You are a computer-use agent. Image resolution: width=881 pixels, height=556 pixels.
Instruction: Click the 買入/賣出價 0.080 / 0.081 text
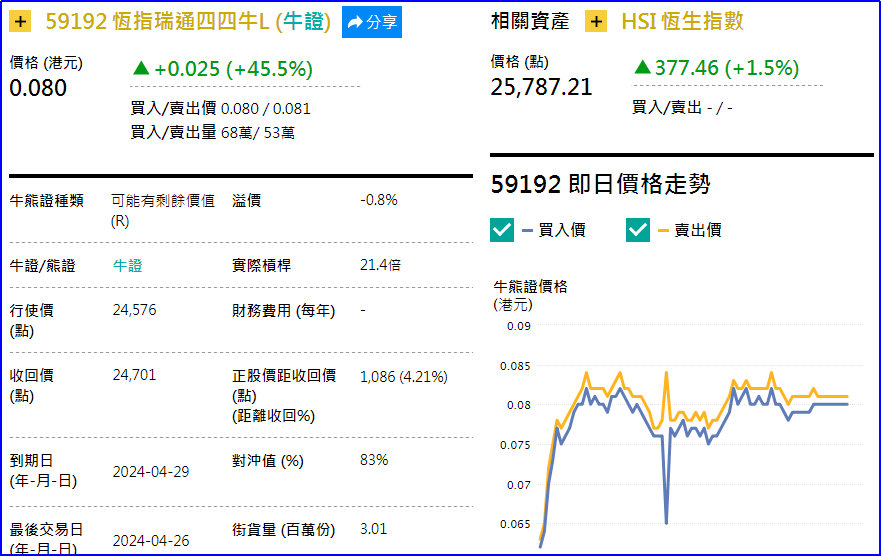coord(220,108)
